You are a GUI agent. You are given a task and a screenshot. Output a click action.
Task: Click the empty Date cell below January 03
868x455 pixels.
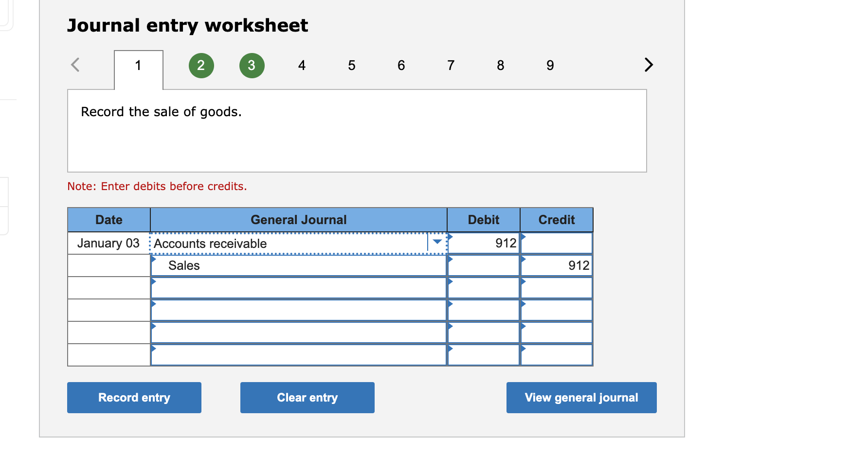(x=108, y=265)
